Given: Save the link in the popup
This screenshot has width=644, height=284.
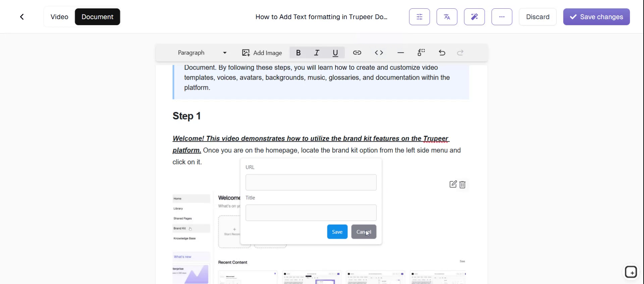Looking at the screenshot, I should [x=337, y=232].
